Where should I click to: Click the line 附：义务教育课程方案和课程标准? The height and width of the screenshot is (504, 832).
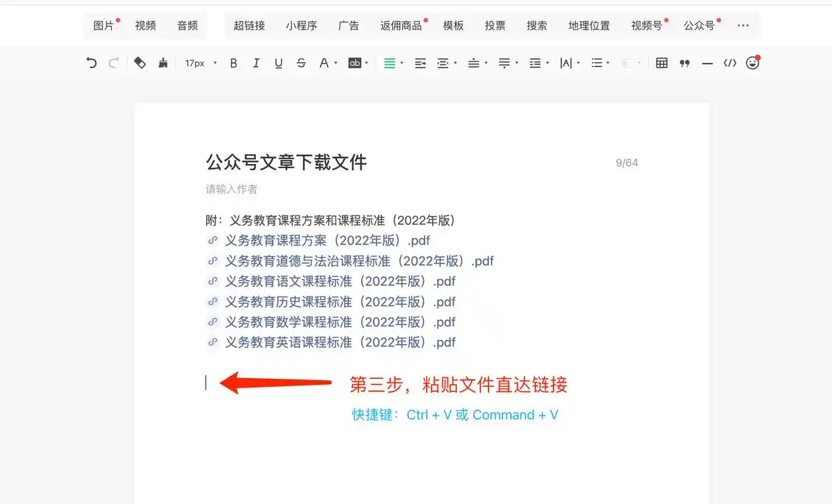pos(330,220)
